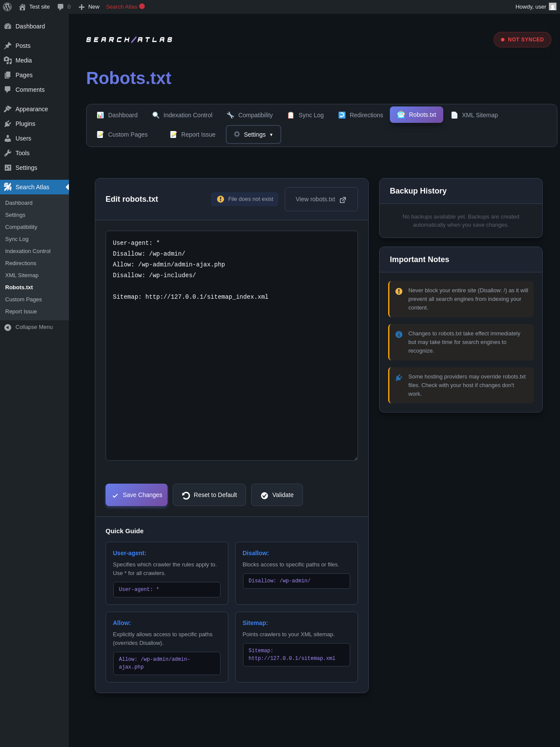Click the Search Atlas header logo
This screenshot has width=560, height=747.
click(x=129, y=40)
